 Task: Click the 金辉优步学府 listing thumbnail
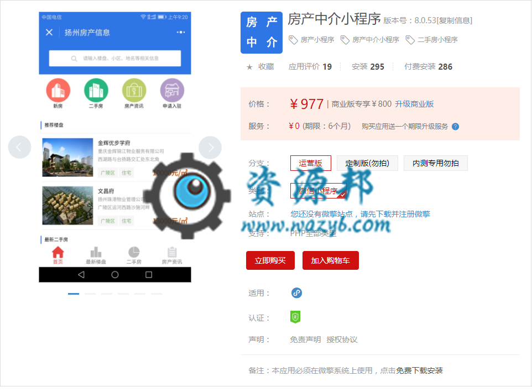(x=67, y=158)
